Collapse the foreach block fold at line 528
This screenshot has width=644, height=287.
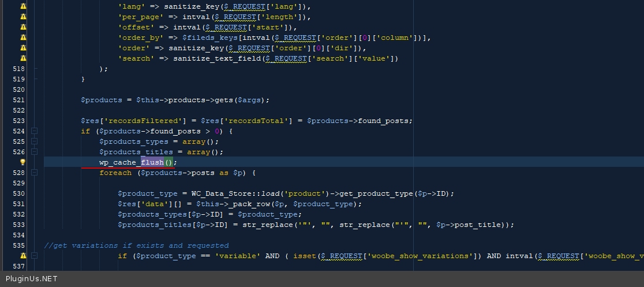[35, 173]
